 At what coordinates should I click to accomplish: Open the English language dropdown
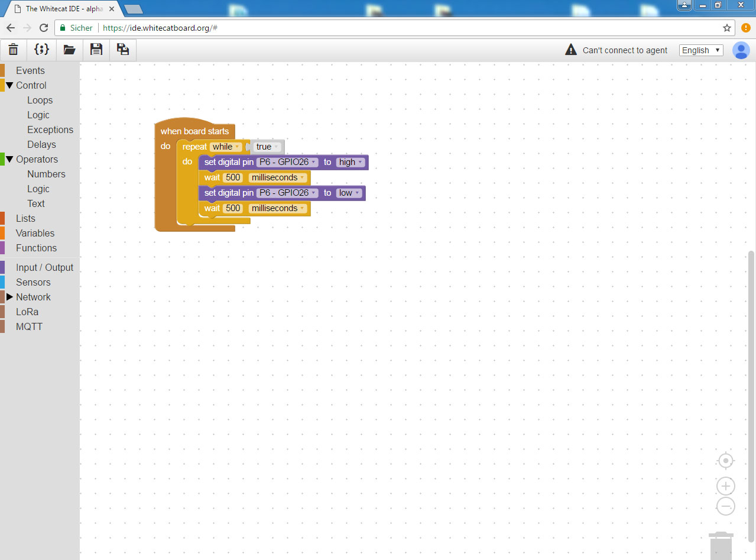click(x=701, y=50)
